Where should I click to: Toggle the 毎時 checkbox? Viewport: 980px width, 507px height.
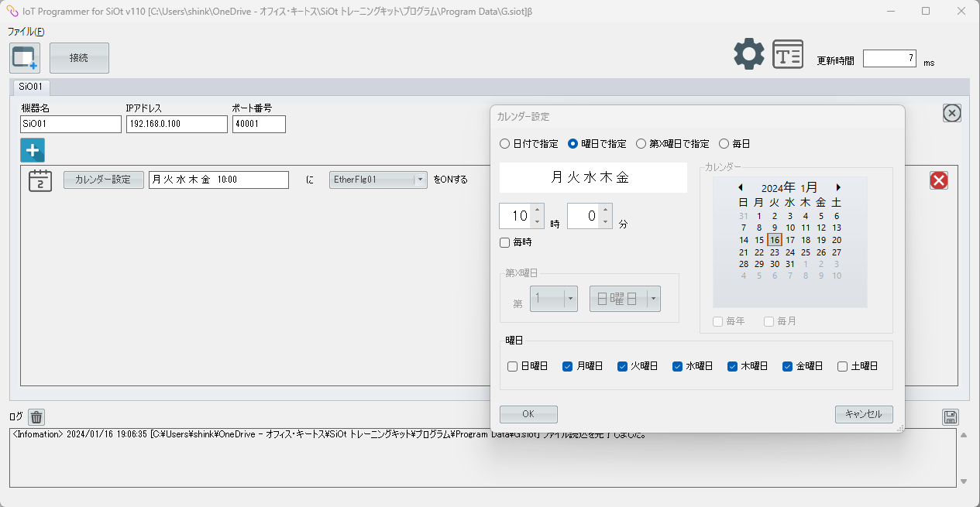(505, 243)
